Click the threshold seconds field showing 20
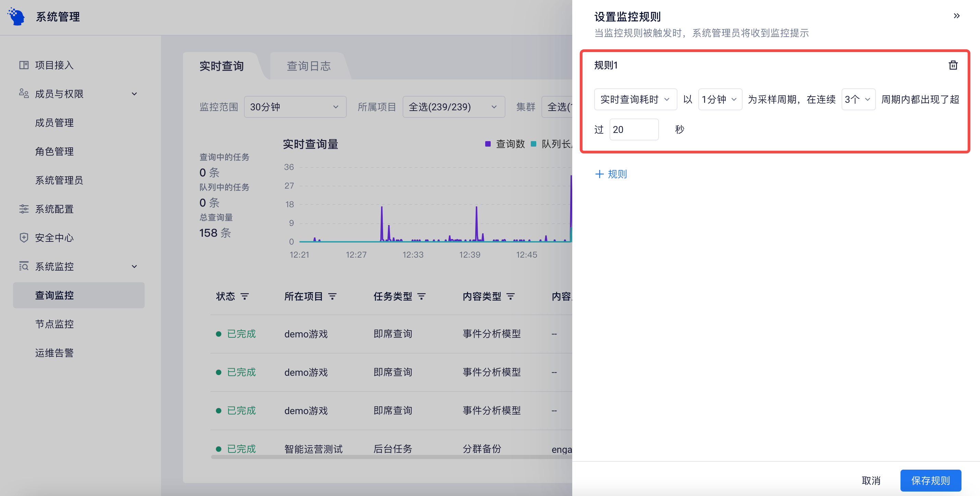The height and width of the screenshot is (496, 980). click(x=634, y=130)
